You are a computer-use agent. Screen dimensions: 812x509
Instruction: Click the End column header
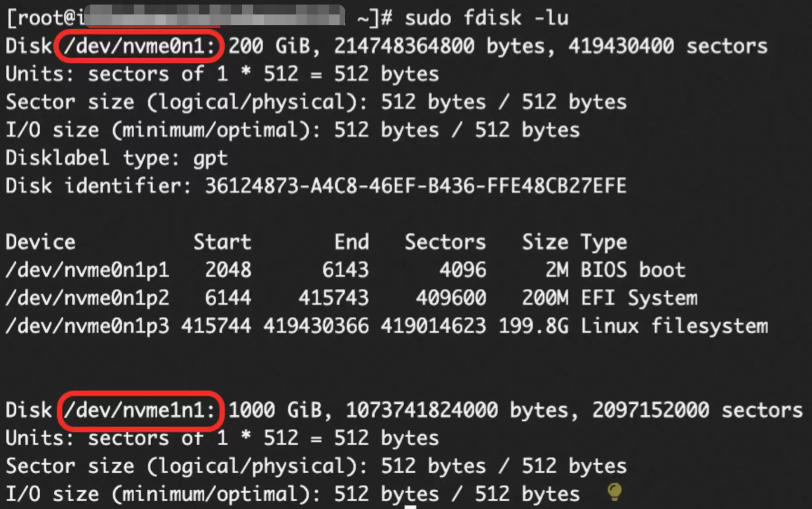point(351,242)
